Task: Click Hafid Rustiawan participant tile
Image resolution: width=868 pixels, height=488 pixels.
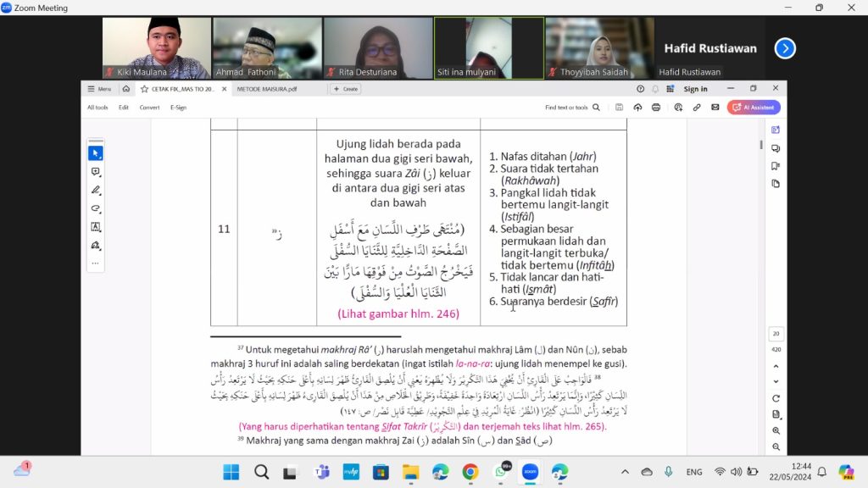Action: (710, 48)
